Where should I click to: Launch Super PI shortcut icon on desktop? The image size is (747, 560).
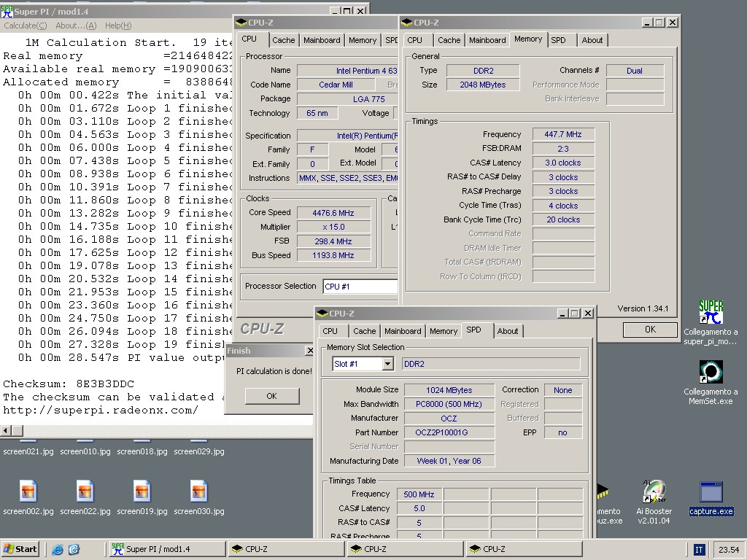tap(711, 312)
